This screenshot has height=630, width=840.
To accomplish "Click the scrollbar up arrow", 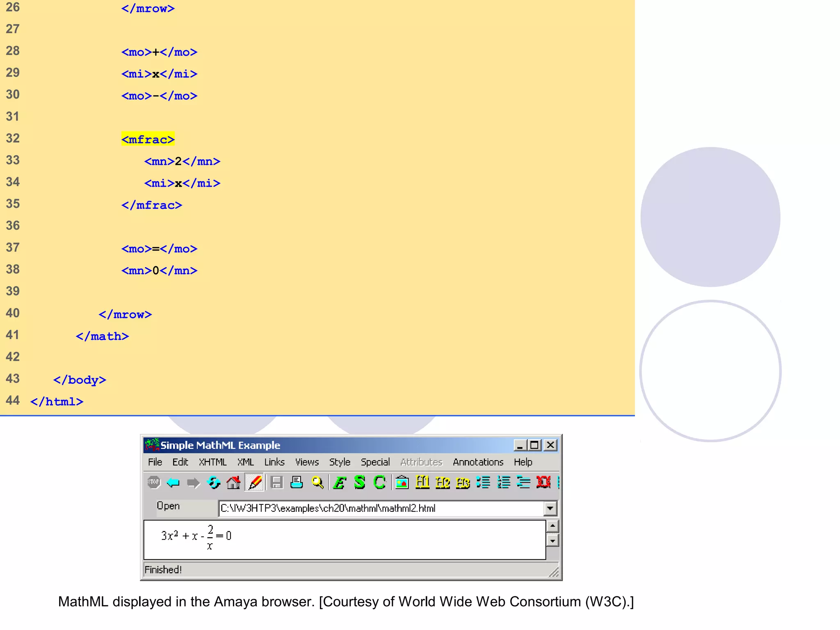I will (x=552, y=526).
